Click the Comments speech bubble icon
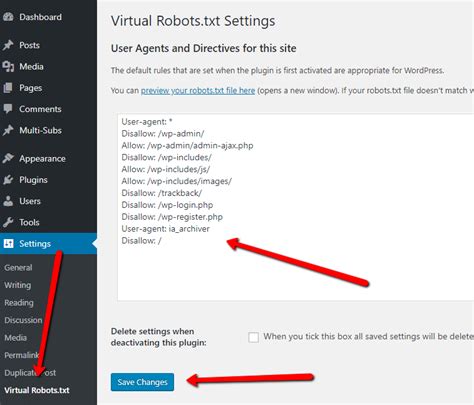The height and width of the screenshot is (405, 474). click(8, 109)
